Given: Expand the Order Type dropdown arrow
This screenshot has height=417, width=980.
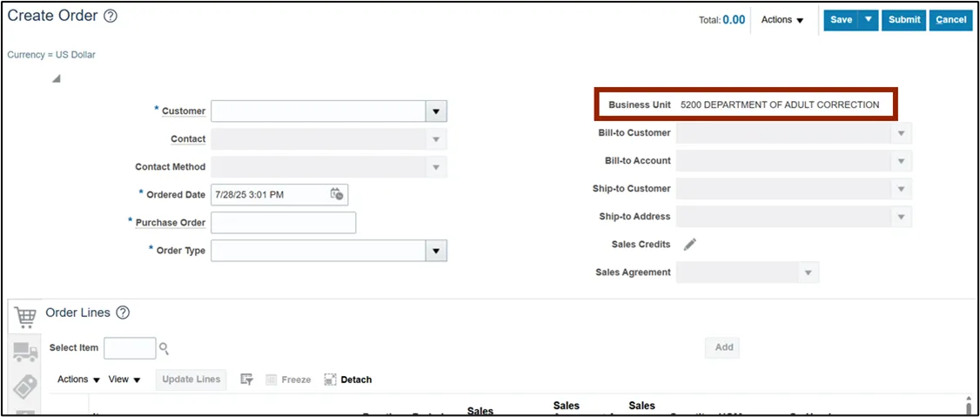Looking at the screenshot, I should pyautogui.click(x=436, y=251).
